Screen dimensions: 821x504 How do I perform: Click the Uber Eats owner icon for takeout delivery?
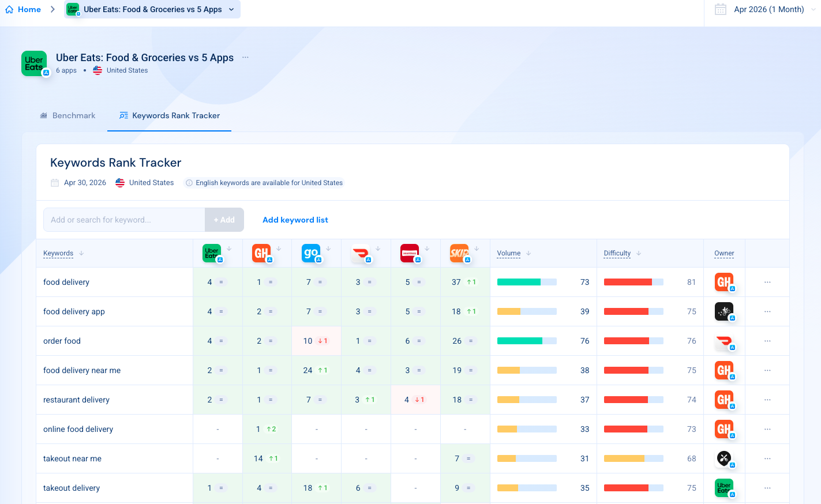[724, 488]
